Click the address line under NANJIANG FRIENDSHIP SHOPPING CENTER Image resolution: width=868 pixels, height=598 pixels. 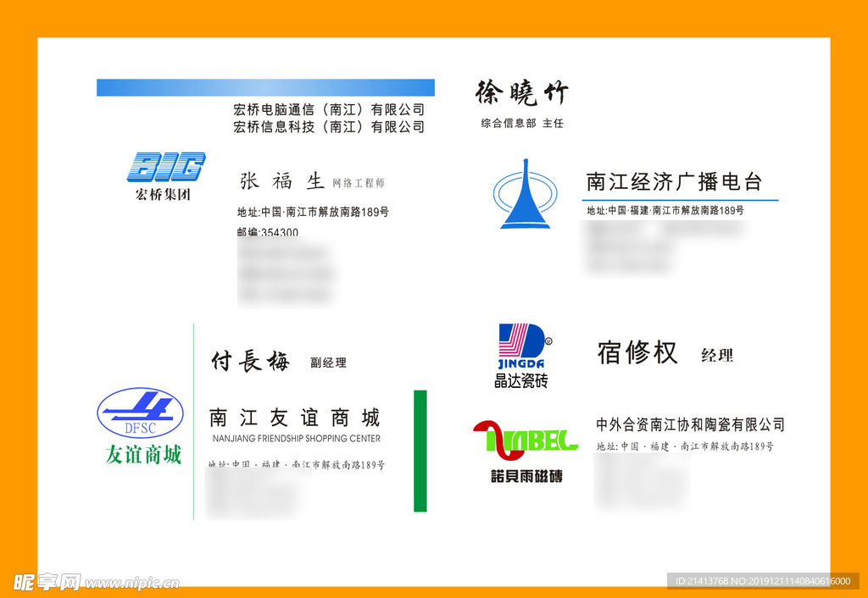(x=296, y=465)
